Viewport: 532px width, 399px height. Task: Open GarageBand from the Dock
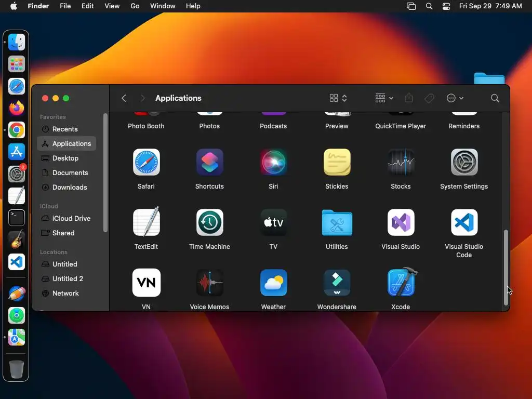[16, 240]
